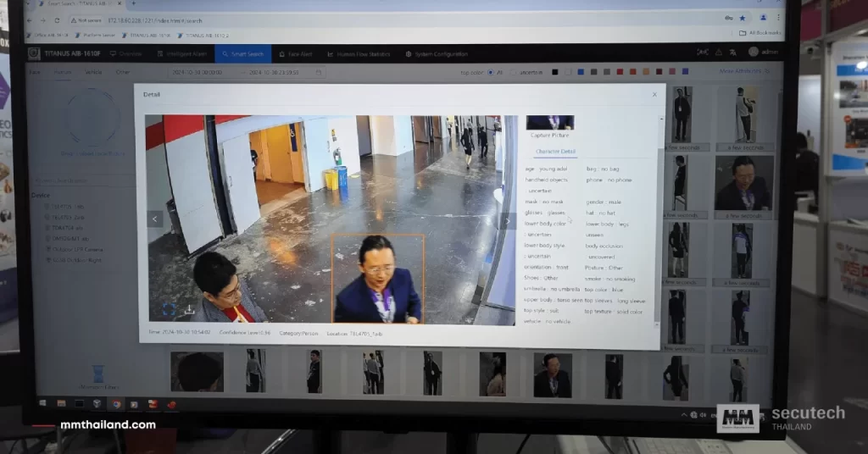Open the Smart Search tab

[x=242, y=54]
